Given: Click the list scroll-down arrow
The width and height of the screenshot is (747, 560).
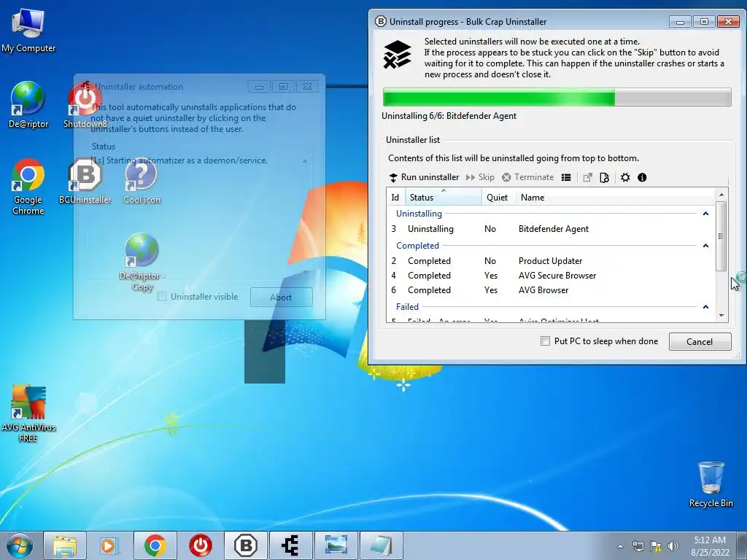Looking at the screenshot, I should point(721,315).
